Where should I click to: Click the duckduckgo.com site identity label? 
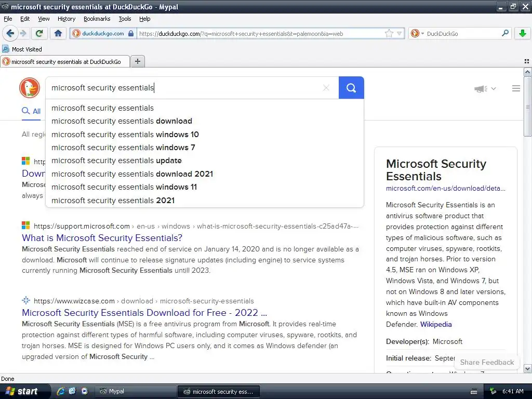coord(103,33)
